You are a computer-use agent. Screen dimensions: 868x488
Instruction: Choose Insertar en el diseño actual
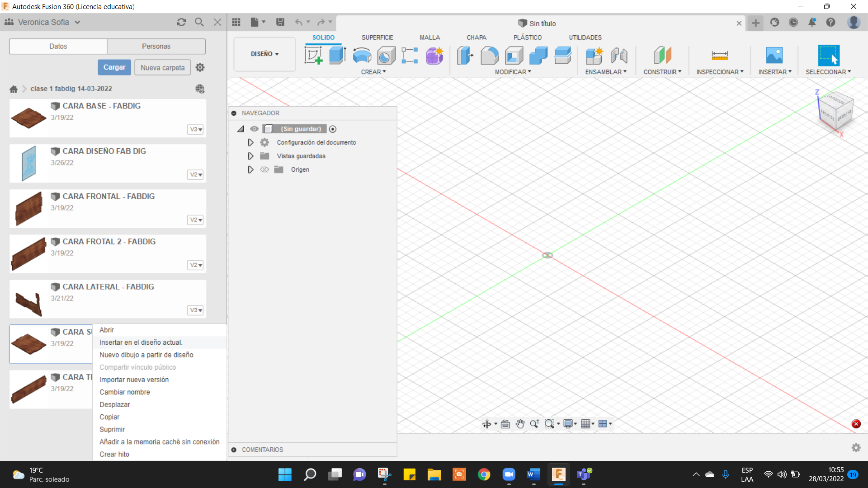point(141,343)
